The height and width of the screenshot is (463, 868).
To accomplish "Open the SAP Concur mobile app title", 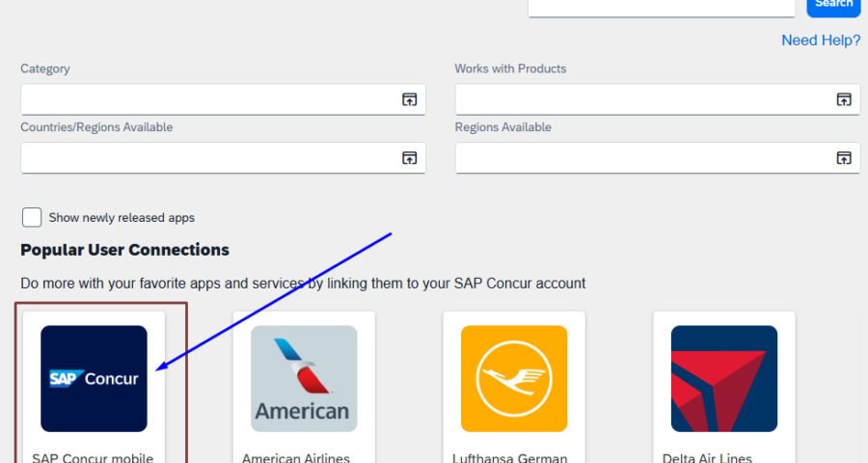I will pos(93,457).
